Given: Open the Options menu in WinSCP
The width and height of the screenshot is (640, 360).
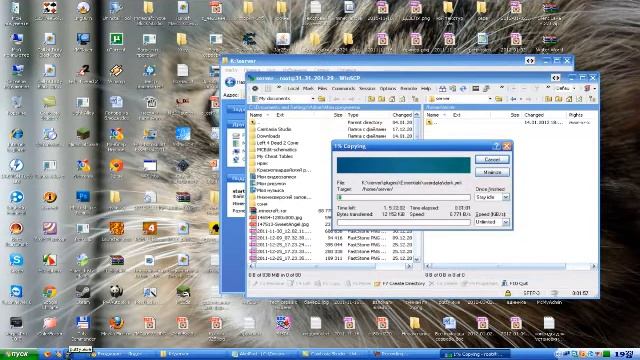Looking at the screenshot, I should coord(388,89).
